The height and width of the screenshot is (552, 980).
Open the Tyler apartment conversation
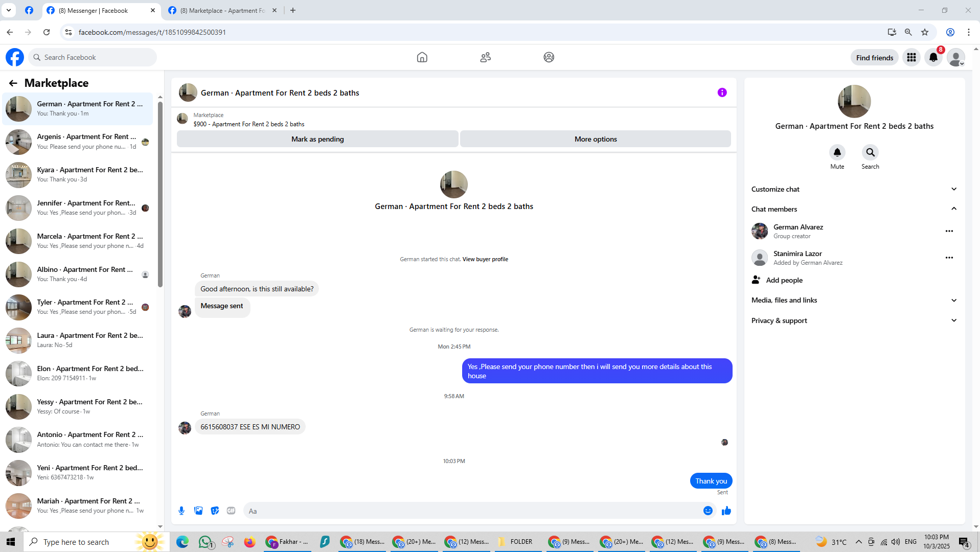pos(78,307)
